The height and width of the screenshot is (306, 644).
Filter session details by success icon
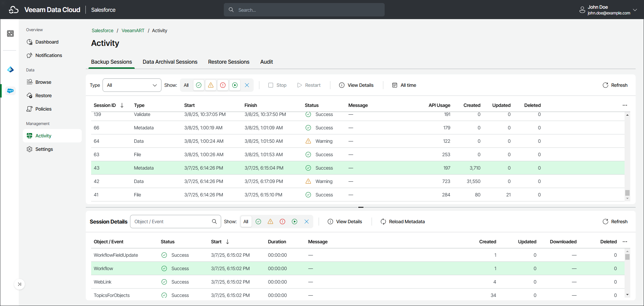point(258,222)
